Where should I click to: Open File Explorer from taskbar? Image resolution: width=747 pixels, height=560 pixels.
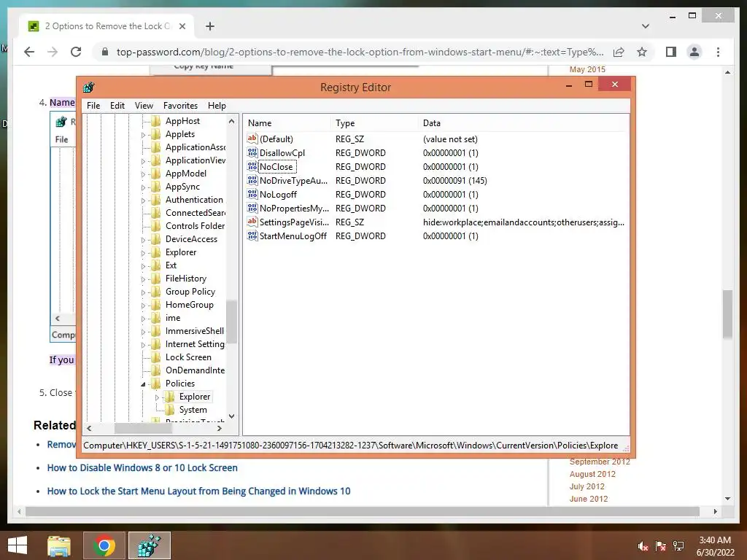[x=59, y=545]
